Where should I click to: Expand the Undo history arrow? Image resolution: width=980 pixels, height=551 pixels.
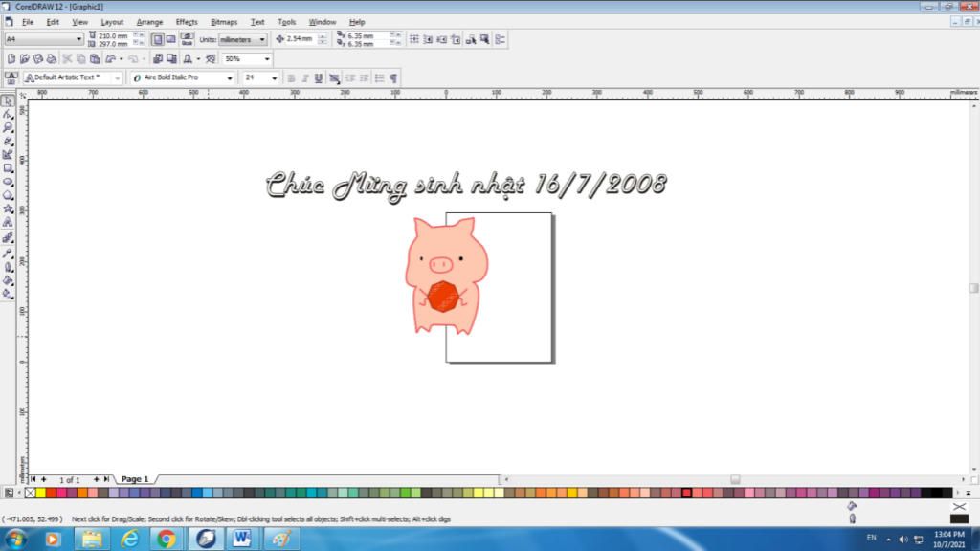point(121,58)
